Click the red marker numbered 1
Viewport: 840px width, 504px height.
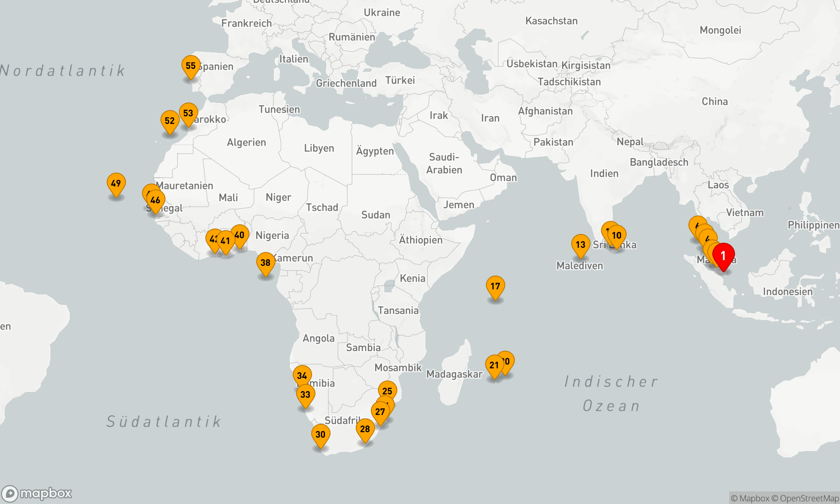pyautogui.click(x=723, y=255)
